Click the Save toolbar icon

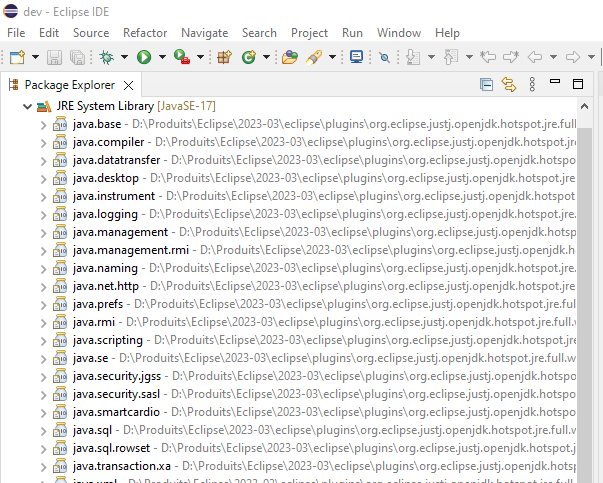click(x=54, y=57)
